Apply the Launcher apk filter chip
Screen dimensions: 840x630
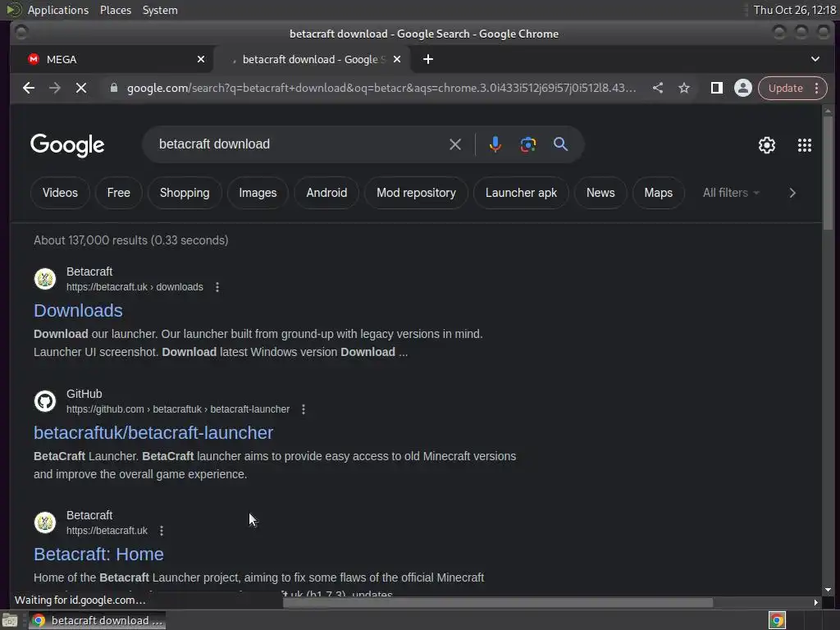click(521, 193)
